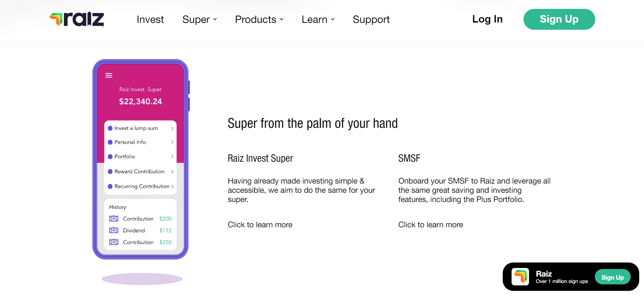
Task: Open Recurring Contribution chevron in phone
Action: [x=172, y=186]
